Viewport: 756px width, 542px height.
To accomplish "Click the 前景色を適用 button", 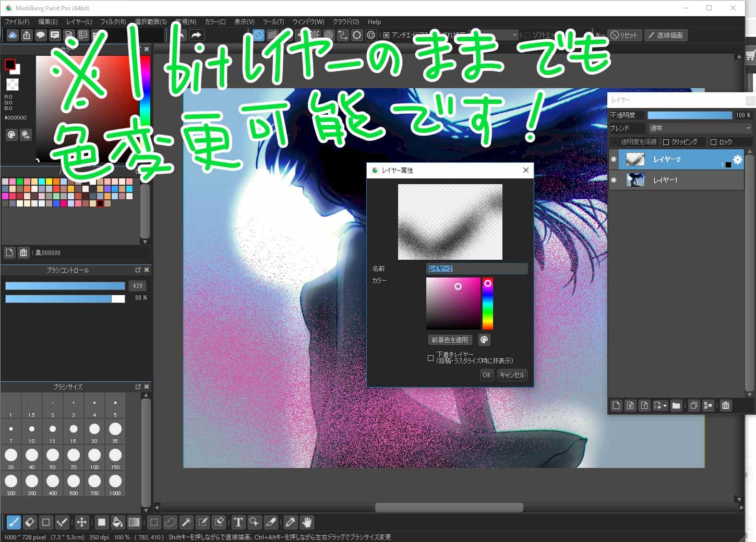I will (x=450, y=340).
